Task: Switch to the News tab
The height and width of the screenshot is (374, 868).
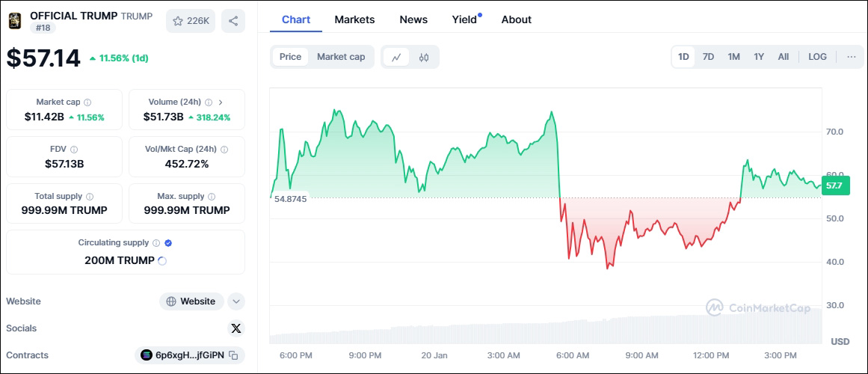Action: click(413, 19)
